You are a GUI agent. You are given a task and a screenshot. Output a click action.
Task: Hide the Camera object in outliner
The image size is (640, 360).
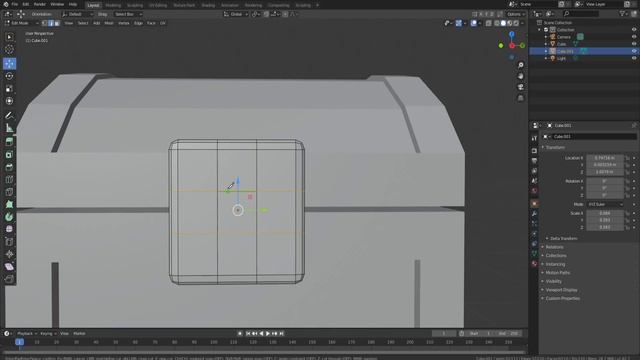(634, 37)
